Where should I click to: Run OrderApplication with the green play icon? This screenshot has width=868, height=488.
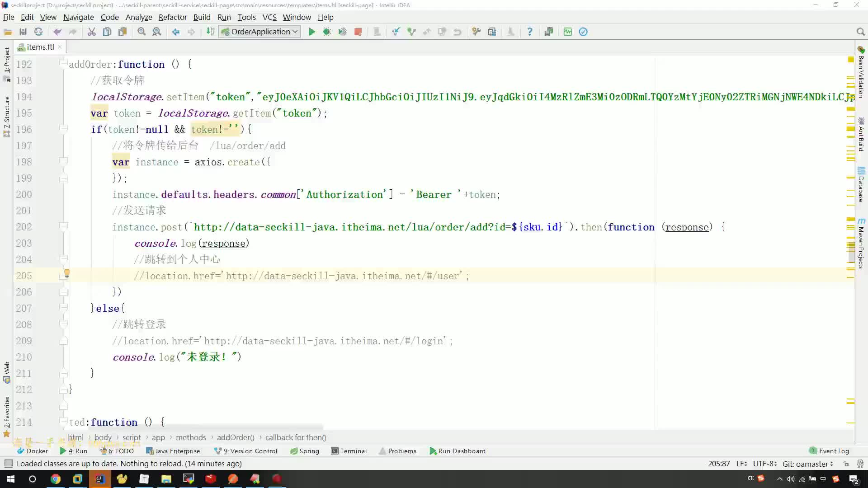tap(311, 32)
